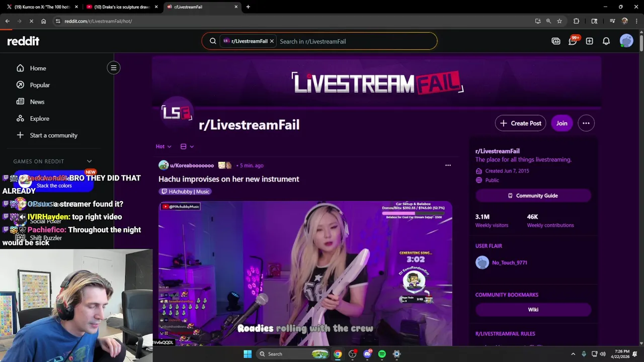
Task: Open Chrome media controls icon
Action: tap(612, 21)
